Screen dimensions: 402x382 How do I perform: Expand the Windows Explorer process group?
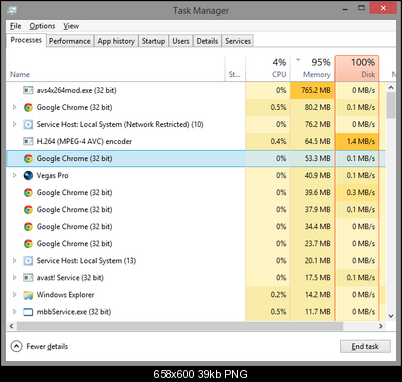click(15, 295)
